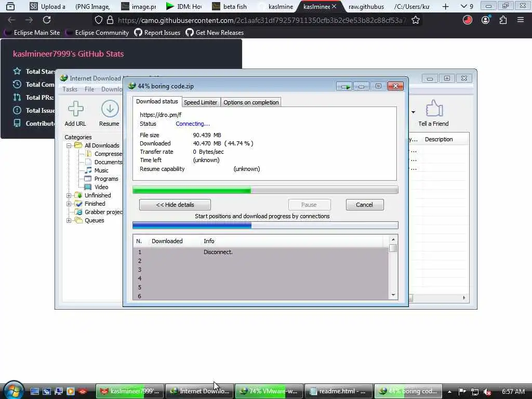532x399 pixels.
Task: Click the taskbar clock showing 6:57 AM
Action: (513, 392)
